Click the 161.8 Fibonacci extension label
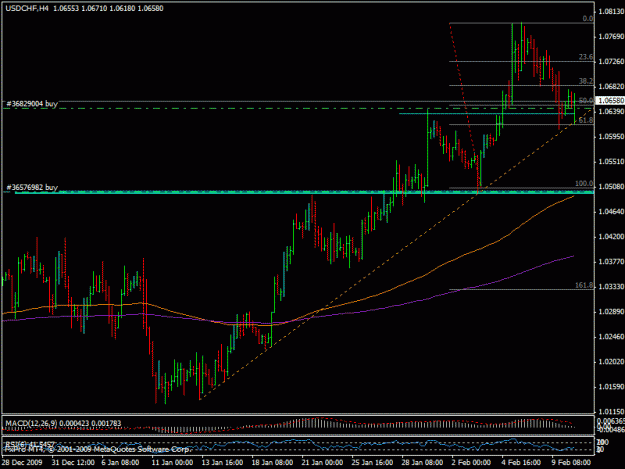Viewport: 625px width, 469px height. (584, 285)
